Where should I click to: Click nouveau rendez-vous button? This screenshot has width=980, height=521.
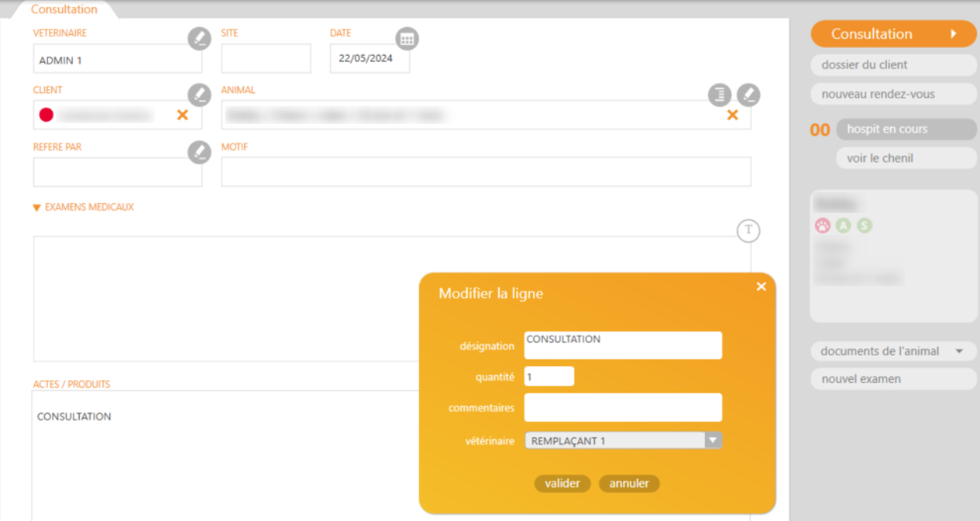coord(893,95)
